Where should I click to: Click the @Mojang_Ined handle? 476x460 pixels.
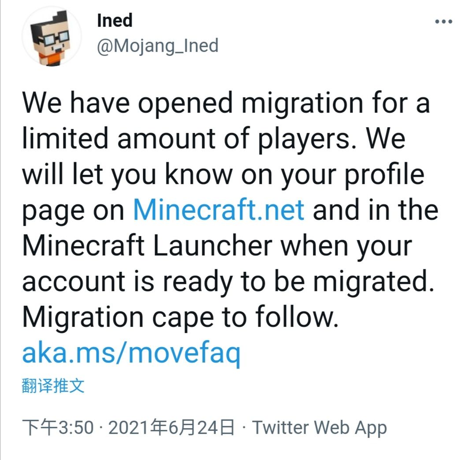[x=157, y=45]
